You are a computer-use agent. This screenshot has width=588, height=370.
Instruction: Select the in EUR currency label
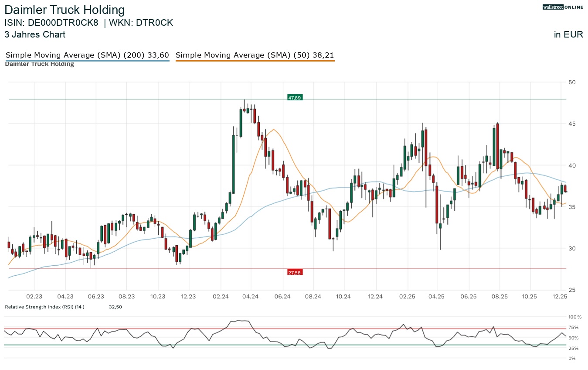[568, 34]
